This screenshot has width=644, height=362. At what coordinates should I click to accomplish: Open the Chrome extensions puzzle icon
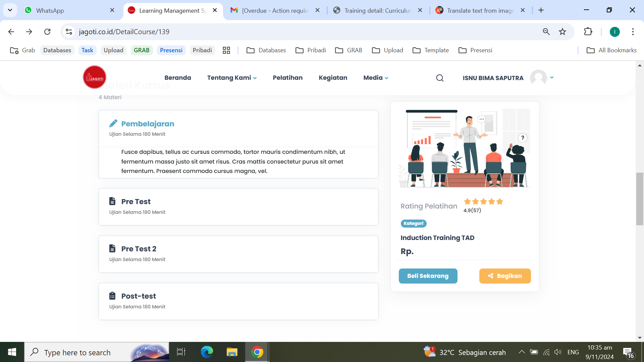(588, 32)
